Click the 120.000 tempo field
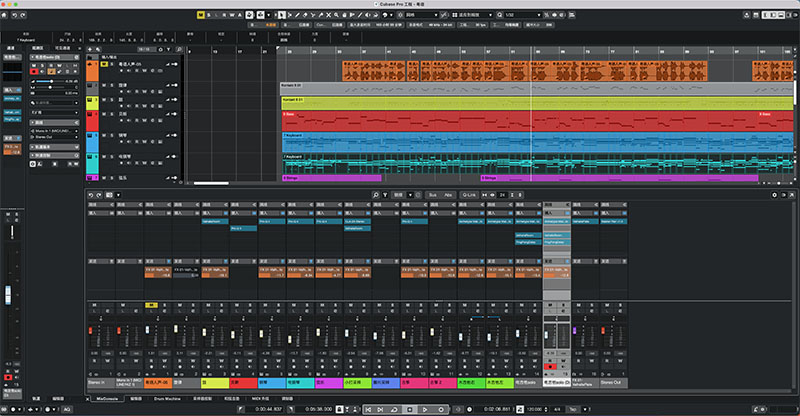This screenshot has height=416, width=800. (x=534, y=409)
